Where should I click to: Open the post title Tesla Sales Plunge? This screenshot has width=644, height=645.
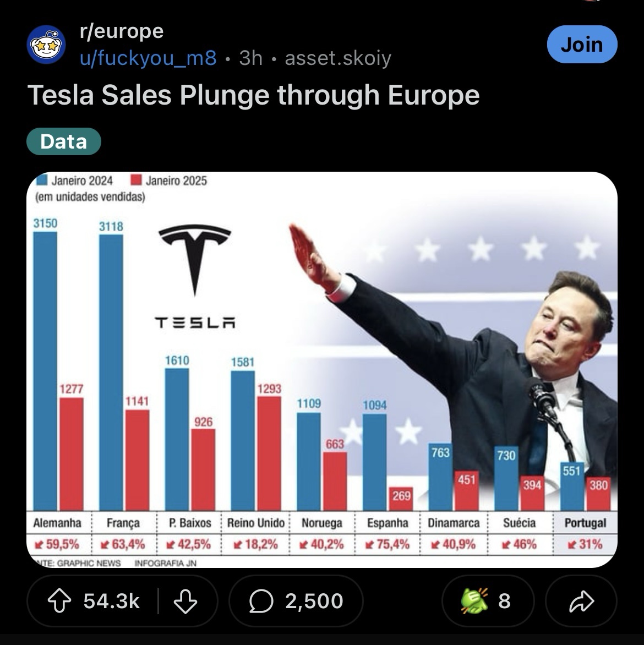pos(254,95)
